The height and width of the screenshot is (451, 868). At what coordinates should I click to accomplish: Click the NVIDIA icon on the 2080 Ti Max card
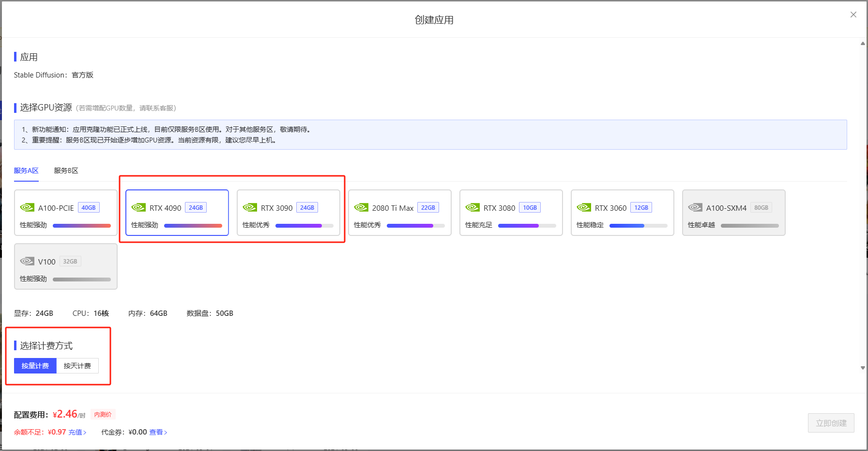click(361, 207)
